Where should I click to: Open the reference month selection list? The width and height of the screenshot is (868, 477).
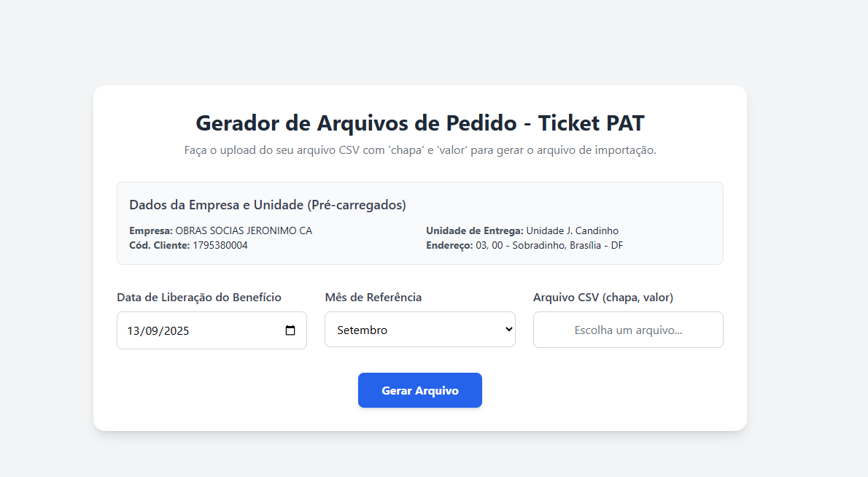coord(419,329)
